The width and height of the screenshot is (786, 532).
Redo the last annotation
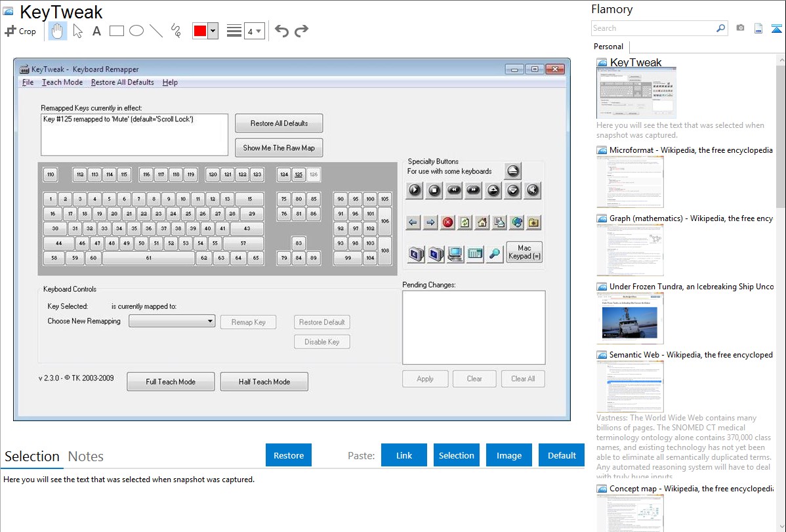coord(301,31)
